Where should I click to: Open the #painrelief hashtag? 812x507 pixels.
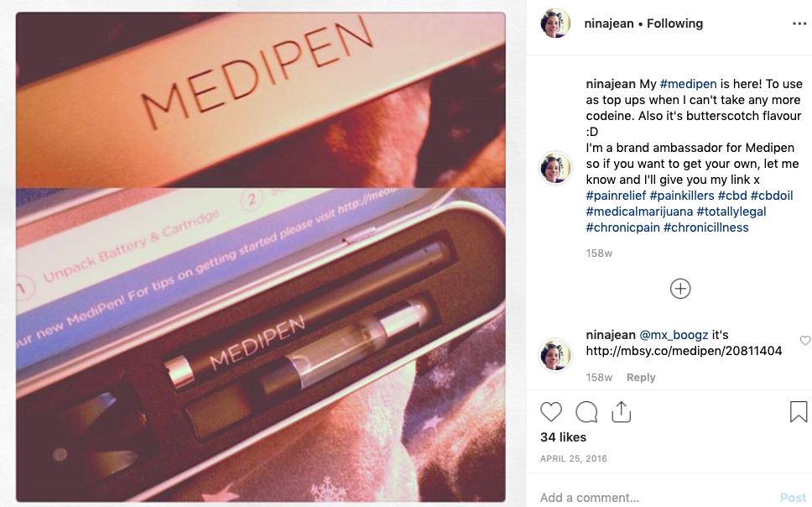616,196
